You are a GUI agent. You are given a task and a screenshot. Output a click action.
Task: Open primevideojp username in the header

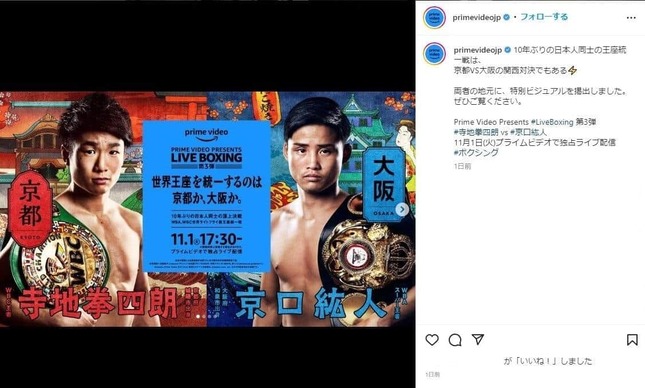[477, 17]
